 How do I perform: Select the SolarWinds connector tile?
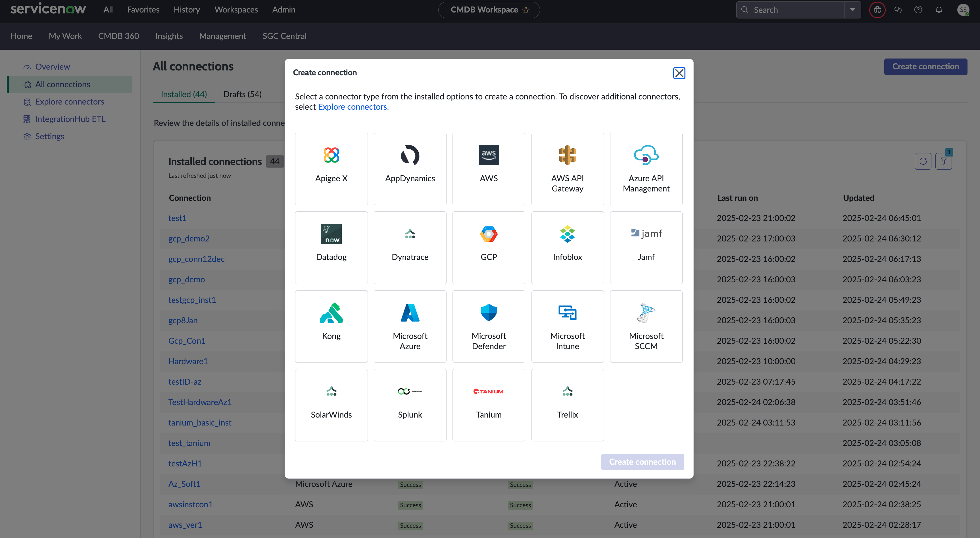[331, 405]
